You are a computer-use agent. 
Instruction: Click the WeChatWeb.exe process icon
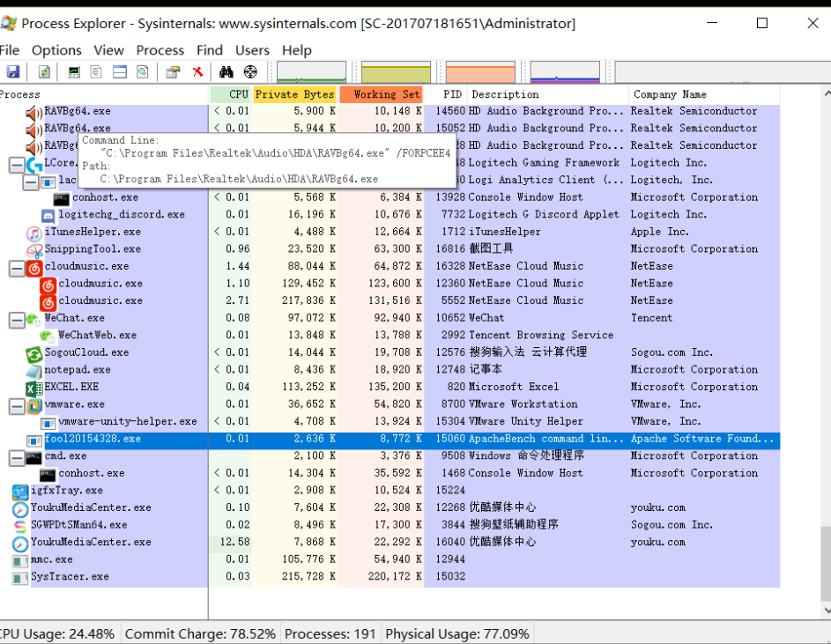point(48,336)
